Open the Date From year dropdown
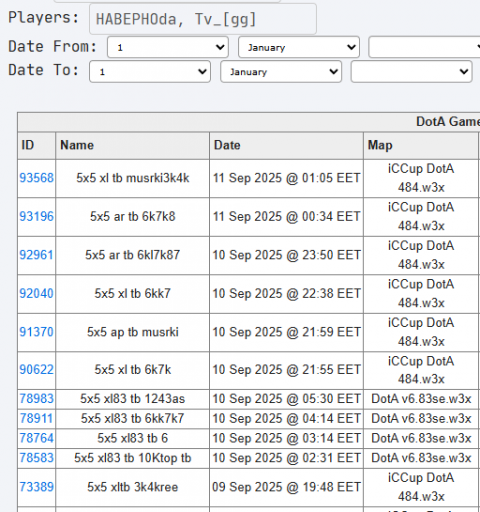This screenshot has height=512, width=480. coord(424,47)
